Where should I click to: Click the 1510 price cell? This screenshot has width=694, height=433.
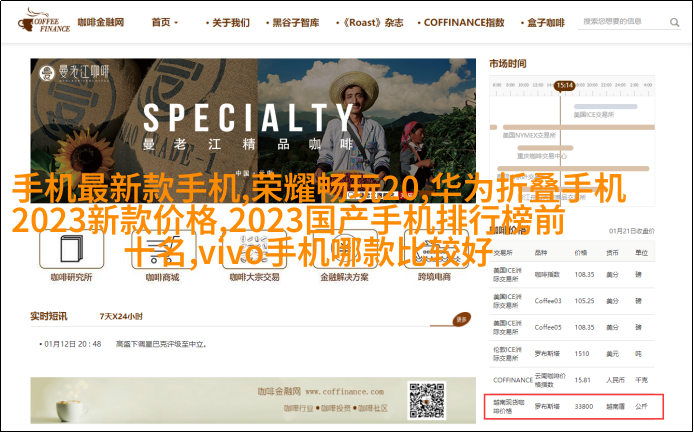point(582,354)
